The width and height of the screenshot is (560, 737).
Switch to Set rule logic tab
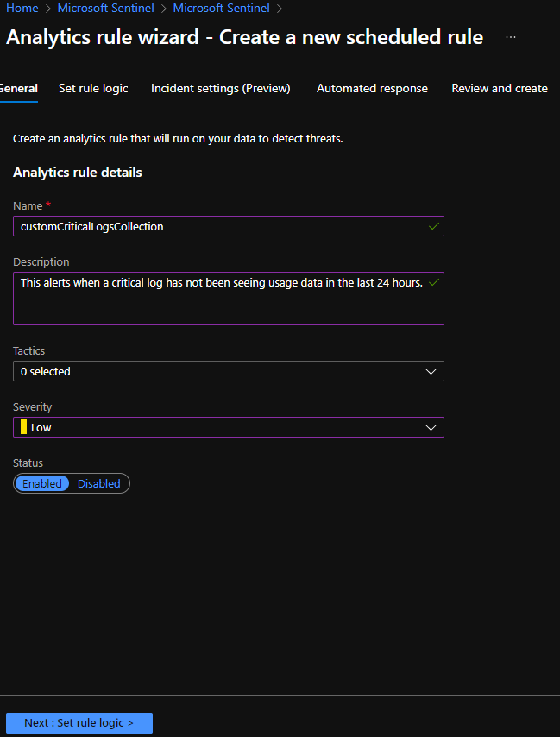[93, 88]
